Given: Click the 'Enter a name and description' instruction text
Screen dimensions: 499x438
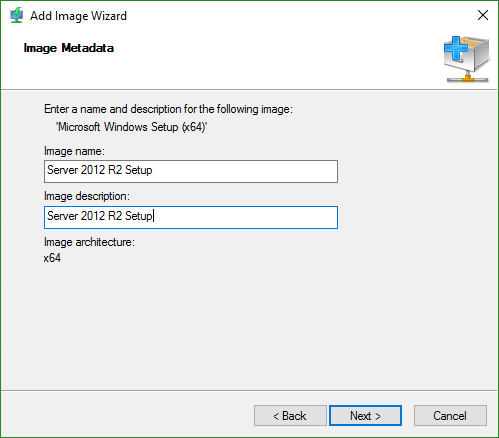Looking at the screenshot, I should tap(168, 109).
